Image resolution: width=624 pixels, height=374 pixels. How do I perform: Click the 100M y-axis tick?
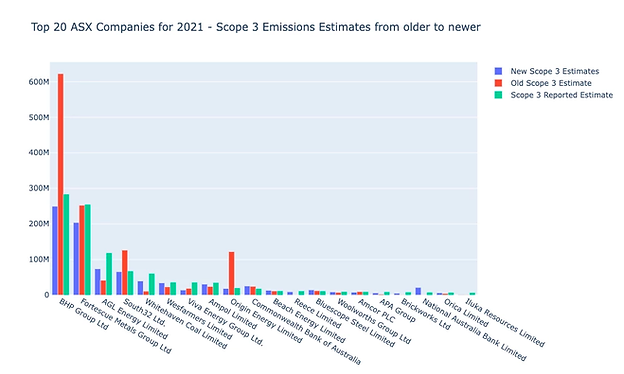39,259
